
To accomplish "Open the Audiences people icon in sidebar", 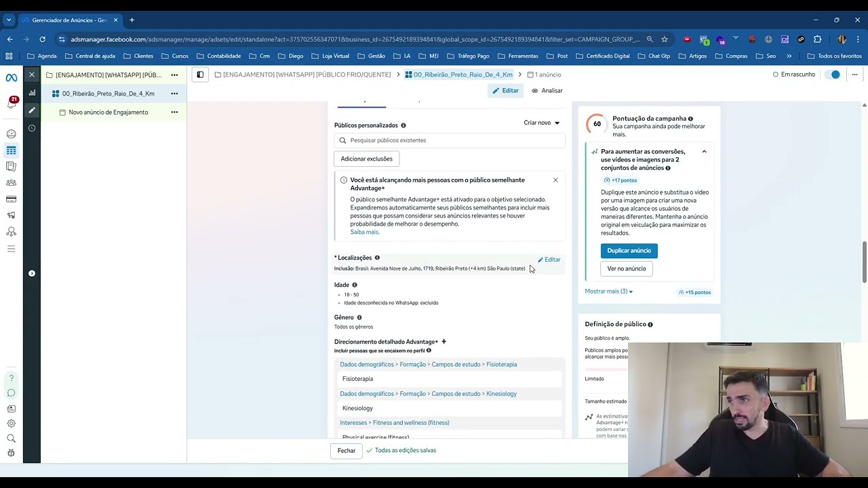I will (12, 183).
